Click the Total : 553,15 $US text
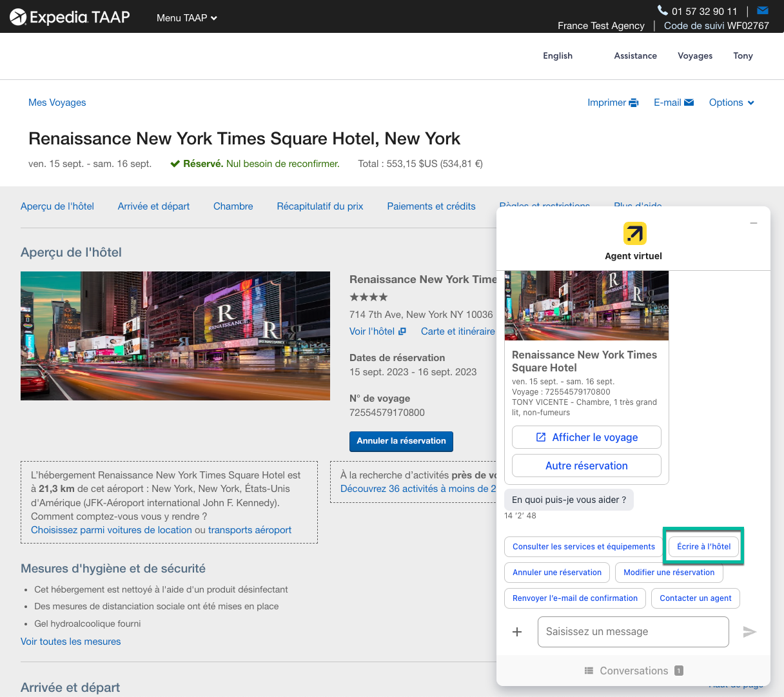Screen dimensions: 784x697 420,164
